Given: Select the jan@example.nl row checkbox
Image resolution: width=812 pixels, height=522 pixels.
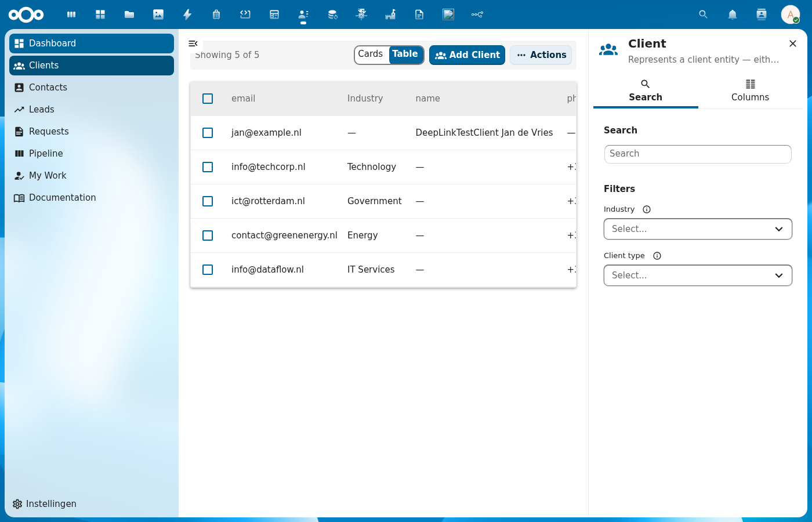Looking at the screenshot, I should (208, 133).
